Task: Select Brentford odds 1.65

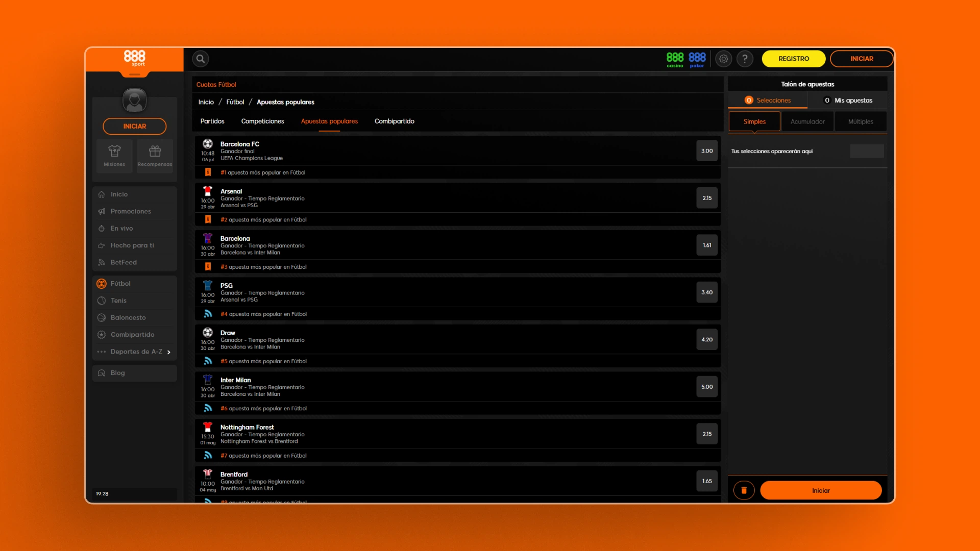Action: (x=707, y=481)
